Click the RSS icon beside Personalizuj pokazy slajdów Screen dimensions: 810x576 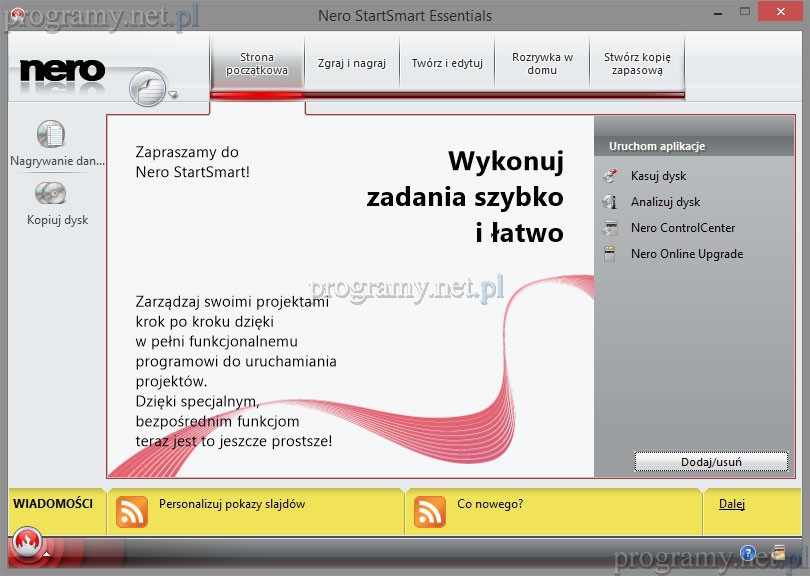pos(132,510)
